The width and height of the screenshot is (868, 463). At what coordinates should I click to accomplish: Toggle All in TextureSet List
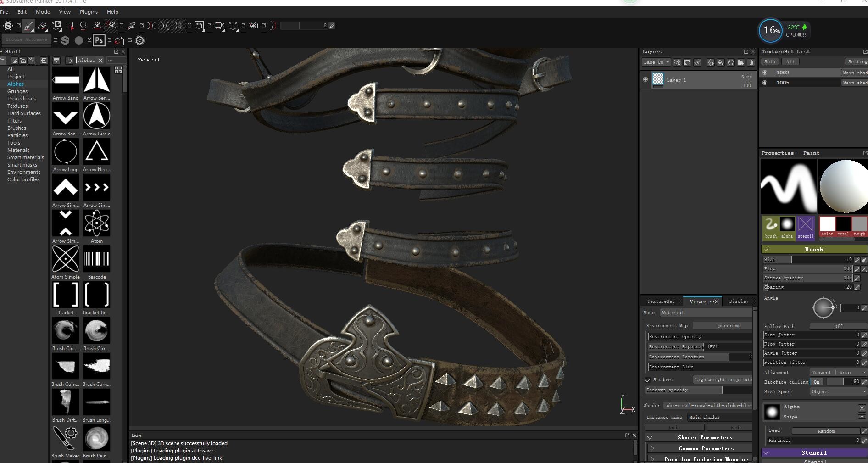click(790, 61)
